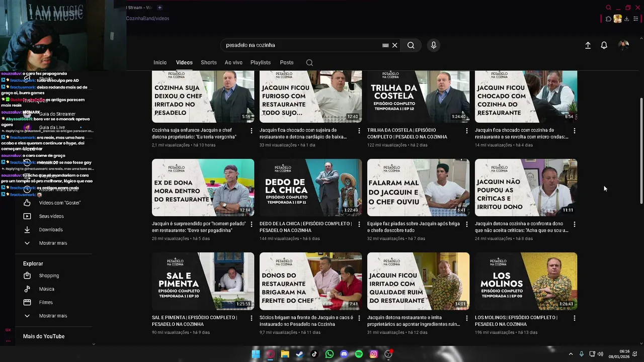644x362 pixels.
Task: Open the Posts channel tab
Action: pos(287,62)
